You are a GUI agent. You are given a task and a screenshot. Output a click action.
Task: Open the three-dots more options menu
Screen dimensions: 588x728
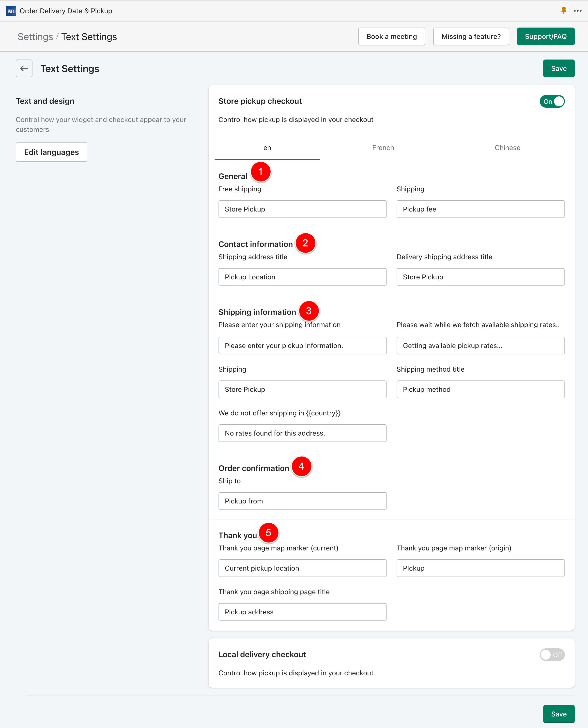(577, 11)
